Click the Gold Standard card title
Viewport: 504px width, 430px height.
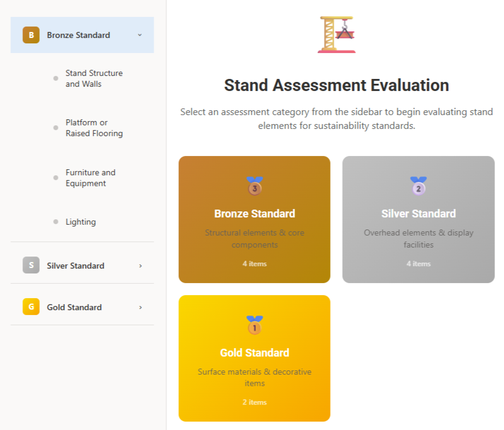point(255,353)
